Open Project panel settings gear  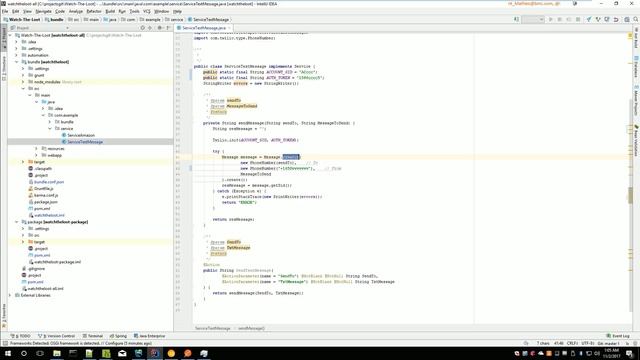pos(160,28)
